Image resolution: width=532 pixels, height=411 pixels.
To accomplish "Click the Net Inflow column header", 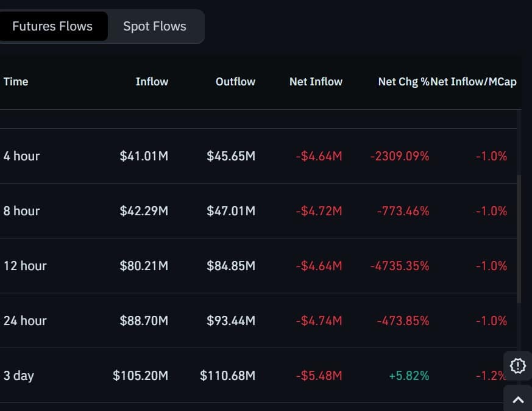I will point(316,82).
